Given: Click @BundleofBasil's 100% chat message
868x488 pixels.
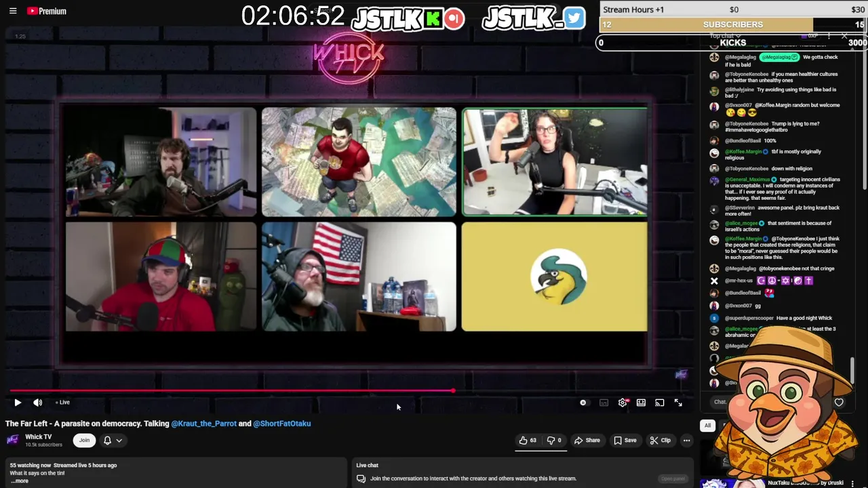Looking at the screenshot, I should (770, 140).
